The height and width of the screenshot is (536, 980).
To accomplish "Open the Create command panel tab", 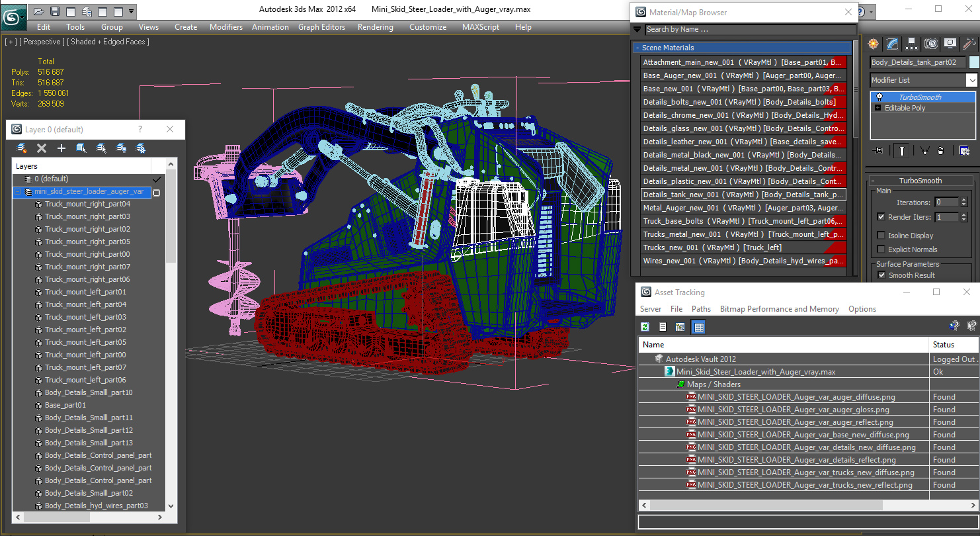I will click(x=874, y=44).
